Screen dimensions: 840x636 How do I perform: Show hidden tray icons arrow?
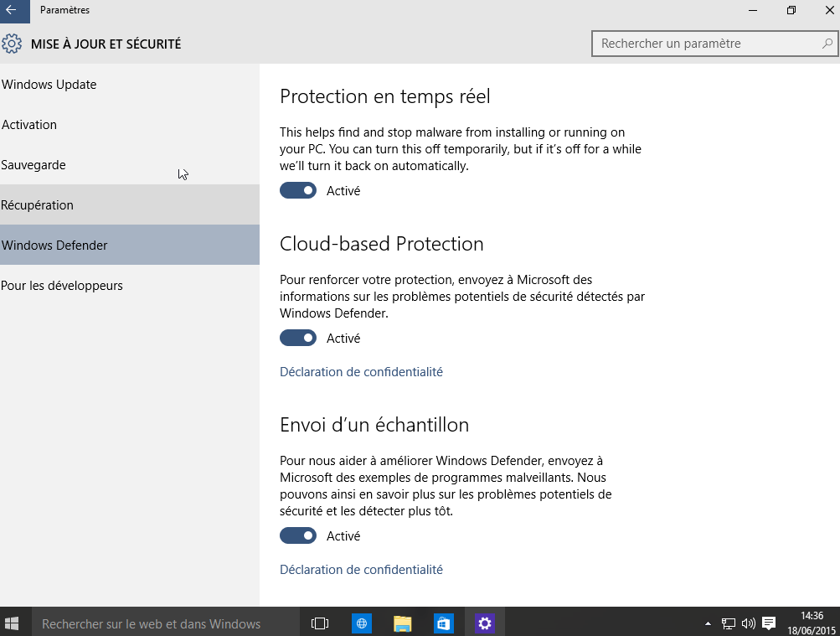pyautogui.click(x=709, y=623)
